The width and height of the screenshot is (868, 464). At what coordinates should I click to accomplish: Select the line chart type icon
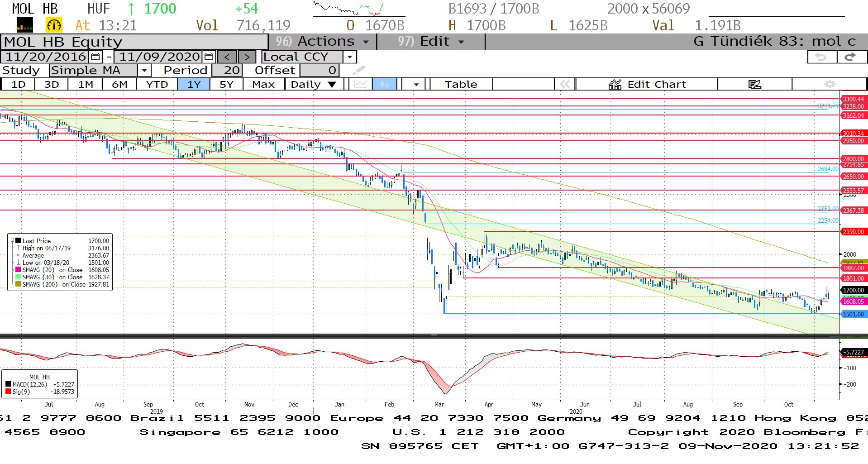pos(361,84)
